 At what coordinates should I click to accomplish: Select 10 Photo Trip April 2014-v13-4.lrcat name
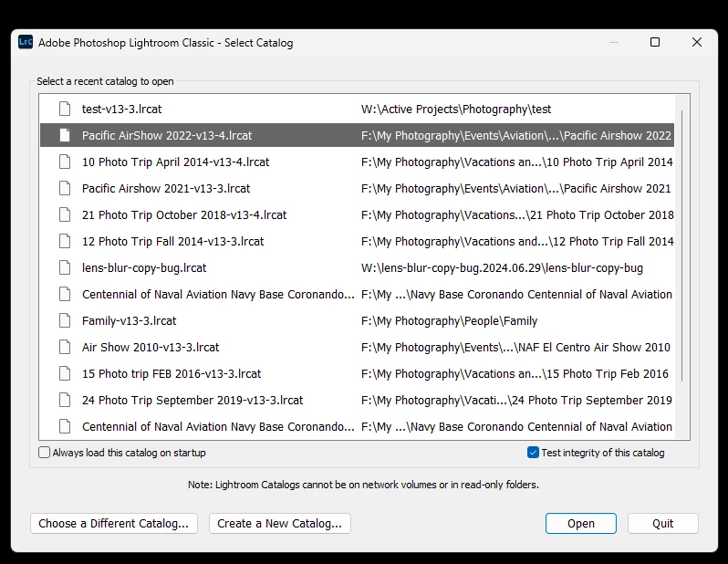175,162
